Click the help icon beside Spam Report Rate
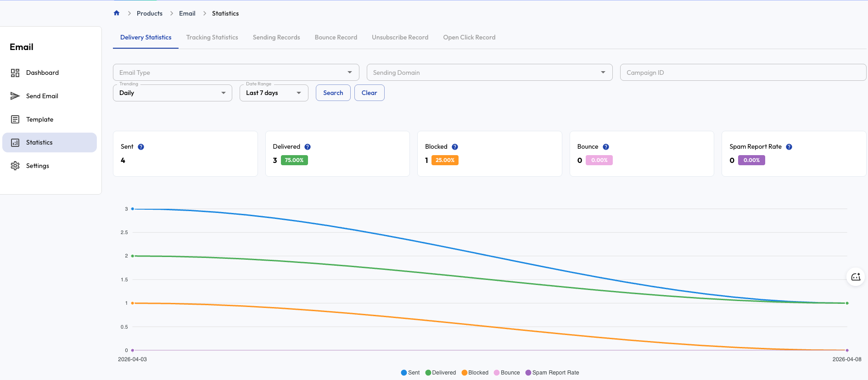 tap(789, 147)
